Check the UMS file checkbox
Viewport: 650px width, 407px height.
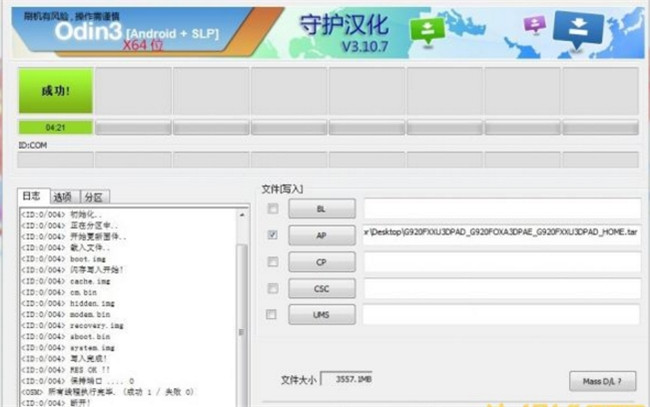273,314
